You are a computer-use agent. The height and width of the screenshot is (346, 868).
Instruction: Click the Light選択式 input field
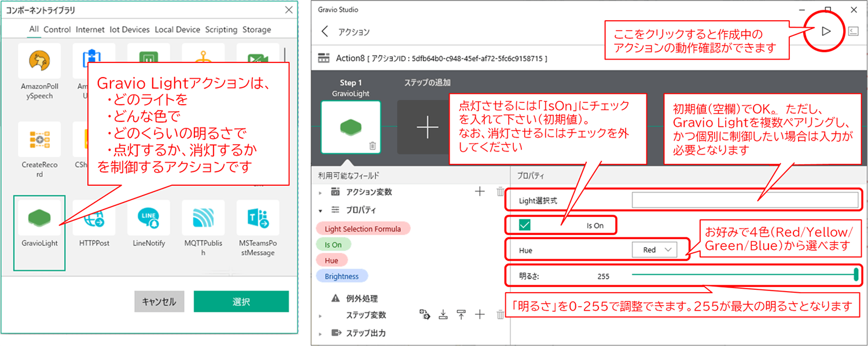(745, 200)
